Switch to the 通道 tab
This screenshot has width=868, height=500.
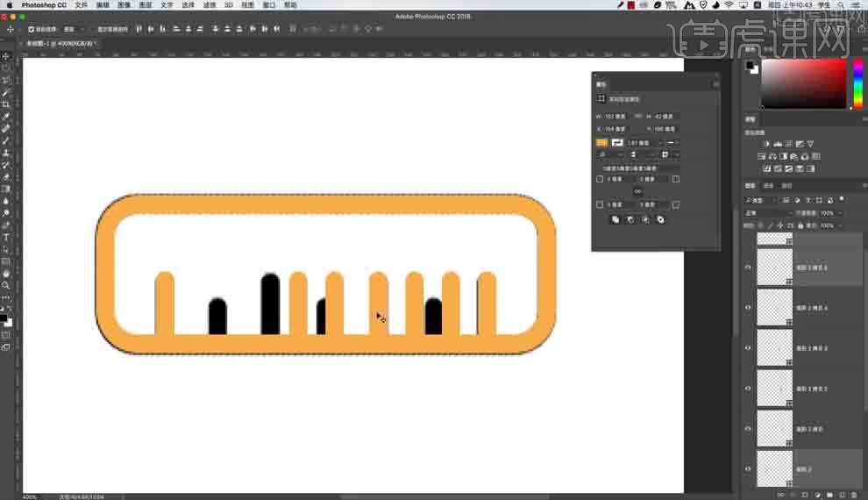tap(768, 186)
